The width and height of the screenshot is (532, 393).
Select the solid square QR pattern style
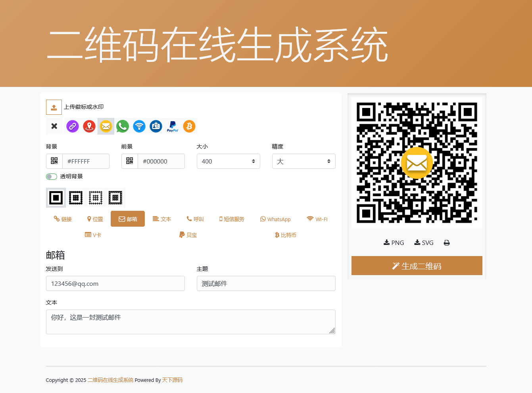[x=56, y=198]
